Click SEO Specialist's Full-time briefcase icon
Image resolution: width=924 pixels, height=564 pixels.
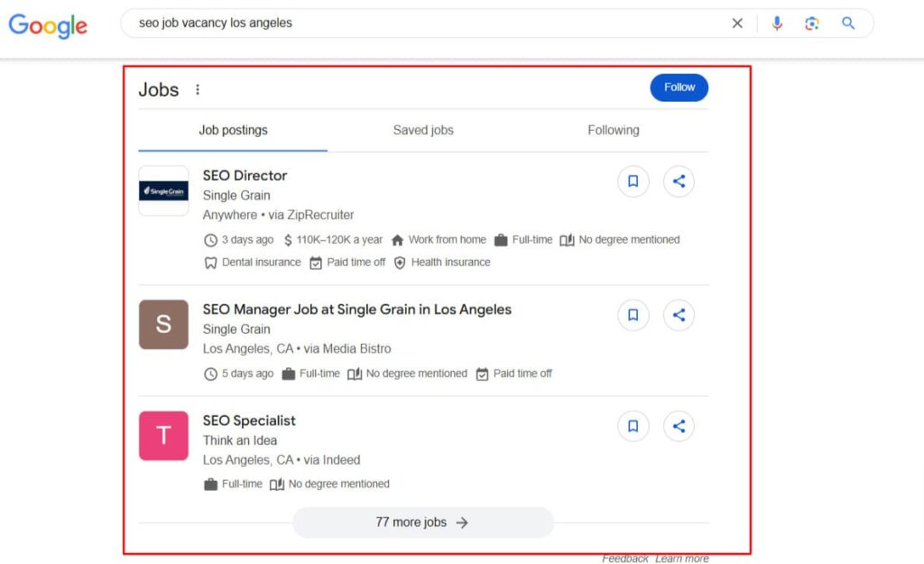[210, 485]
